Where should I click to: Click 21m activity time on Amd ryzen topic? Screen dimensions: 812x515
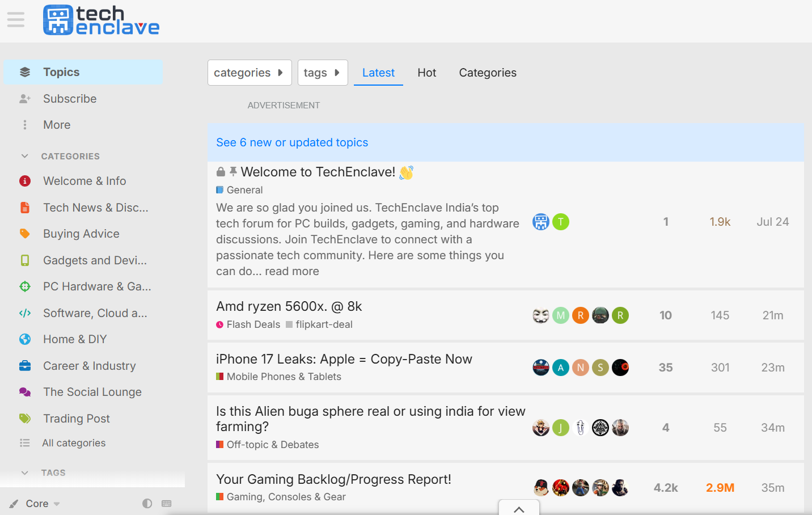pyautogui.click(x=773, y=315)
